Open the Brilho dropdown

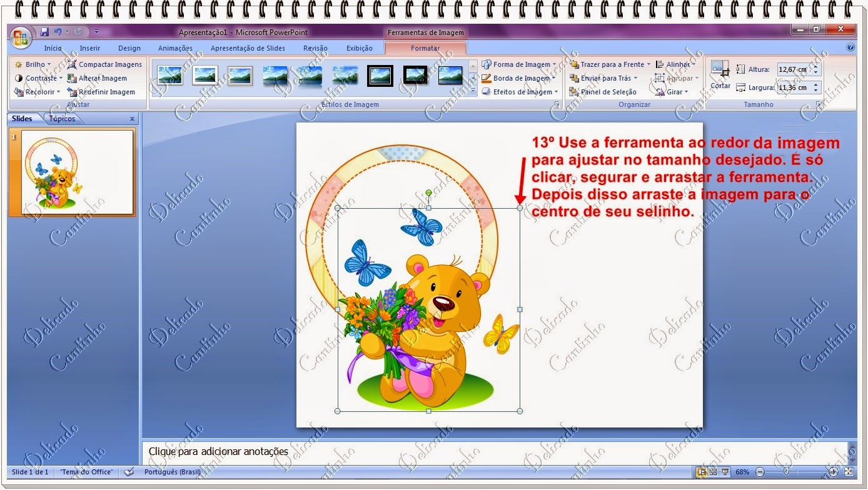[x=33, y=64]
